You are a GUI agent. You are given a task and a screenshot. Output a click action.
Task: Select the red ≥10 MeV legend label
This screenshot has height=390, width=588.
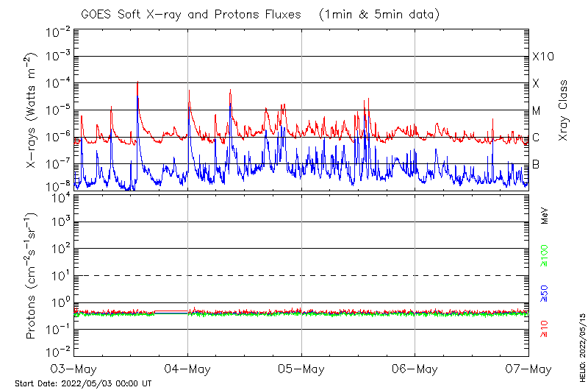[x=545, y=329]
